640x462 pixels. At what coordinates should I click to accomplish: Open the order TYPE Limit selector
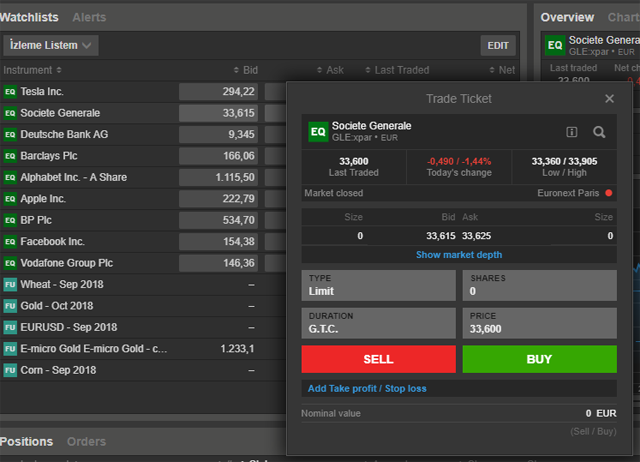378,285
